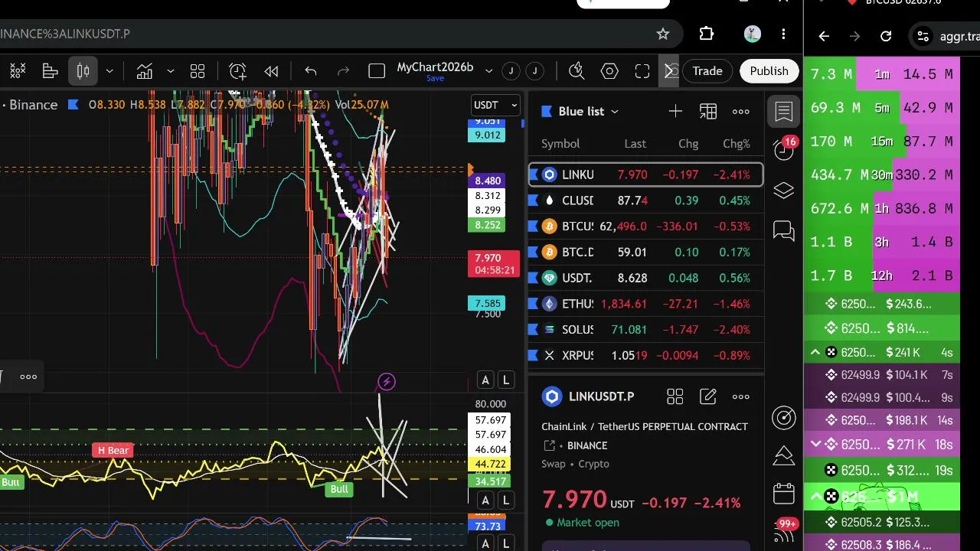The width and height of the screenshot is (980, 551).
Task: Expand the chart templates dropdown arrow
Action: [171, 71]
